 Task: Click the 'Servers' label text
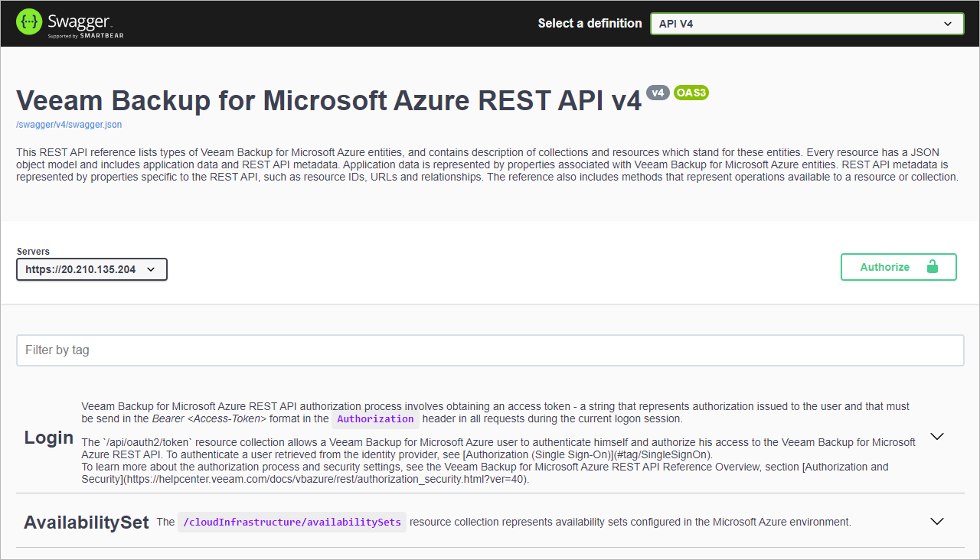point(33,252)
